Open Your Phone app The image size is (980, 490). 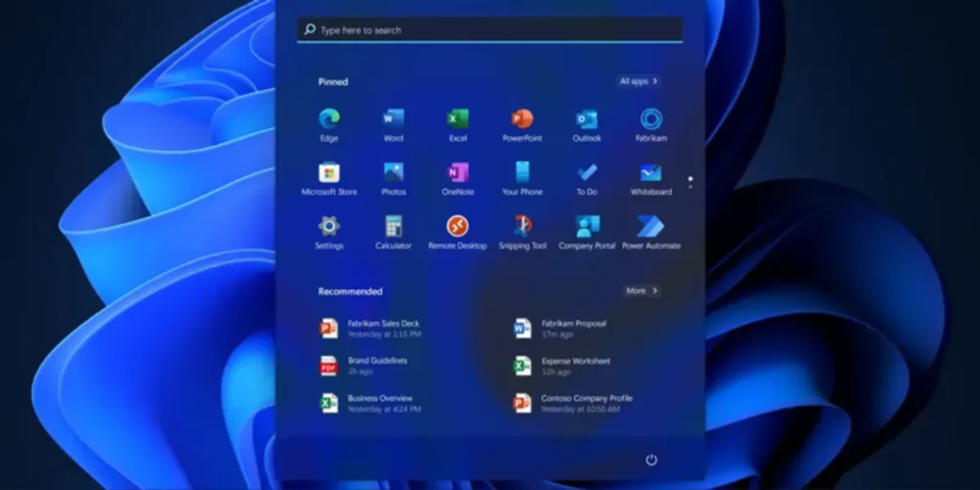coord(523,179)
